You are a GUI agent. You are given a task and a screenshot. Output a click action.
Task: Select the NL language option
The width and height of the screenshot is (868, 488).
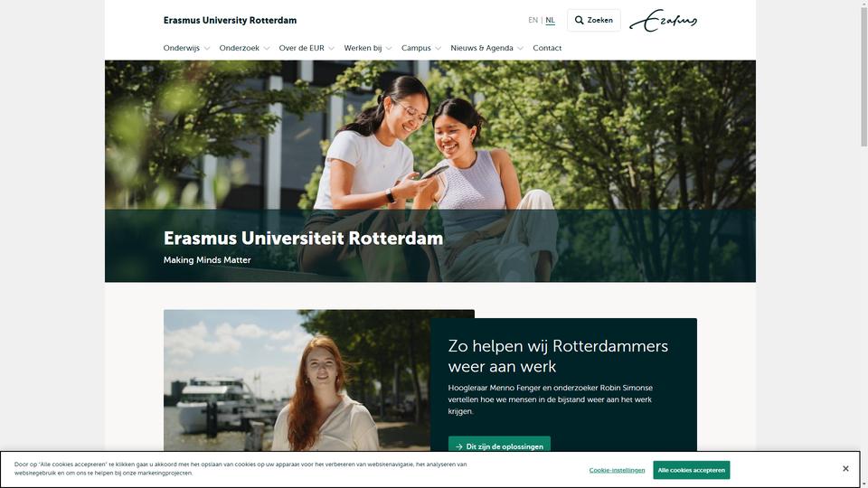[551, 20]
